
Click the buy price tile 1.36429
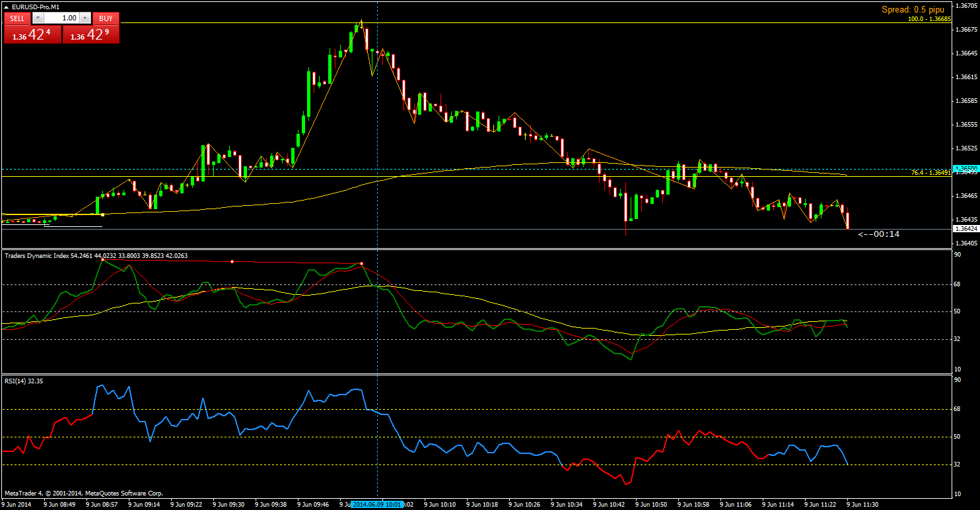[91, 35]
